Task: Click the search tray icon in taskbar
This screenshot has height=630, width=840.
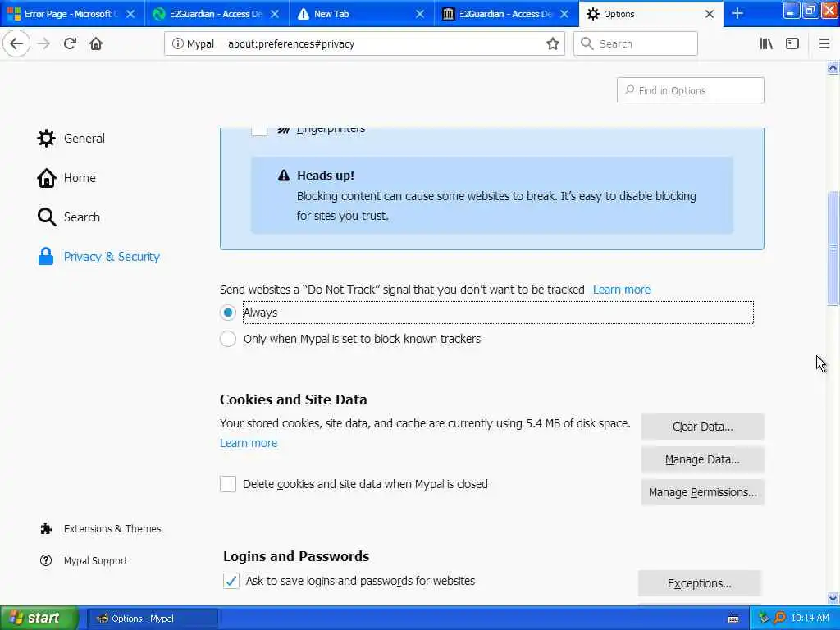Action: (779, 619)
